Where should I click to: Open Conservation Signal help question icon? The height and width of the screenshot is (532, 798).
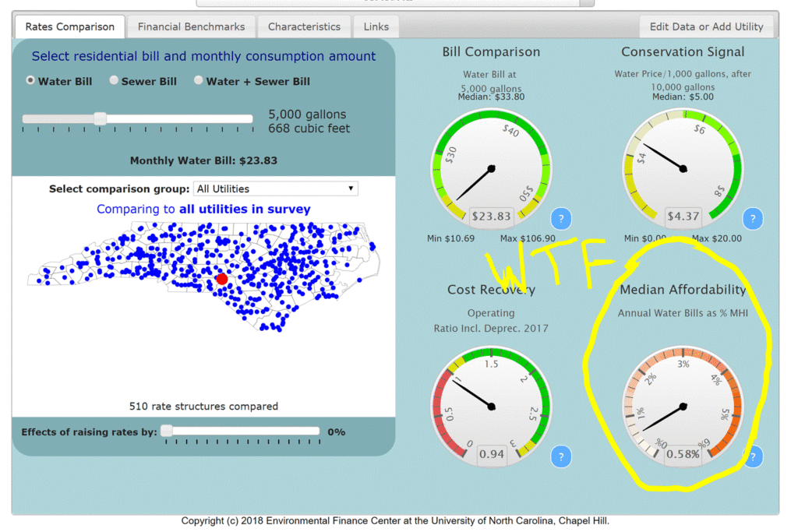752,218
